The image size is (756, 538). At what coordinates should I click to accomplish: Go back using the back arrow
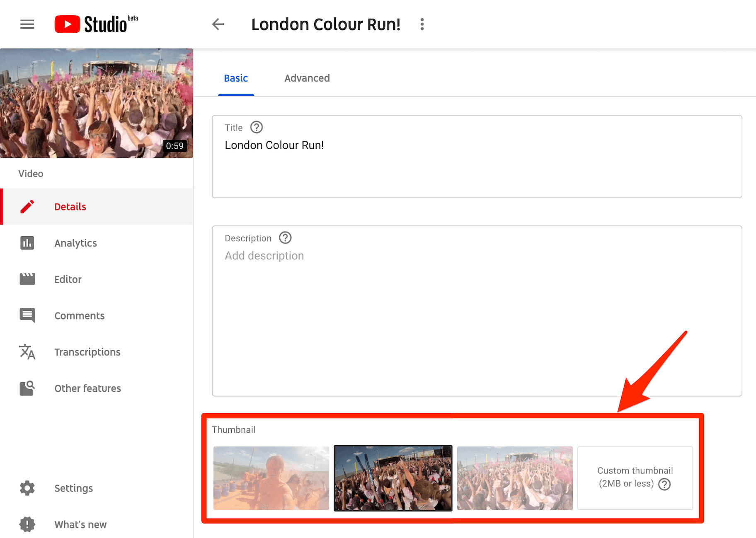[218, 24]
